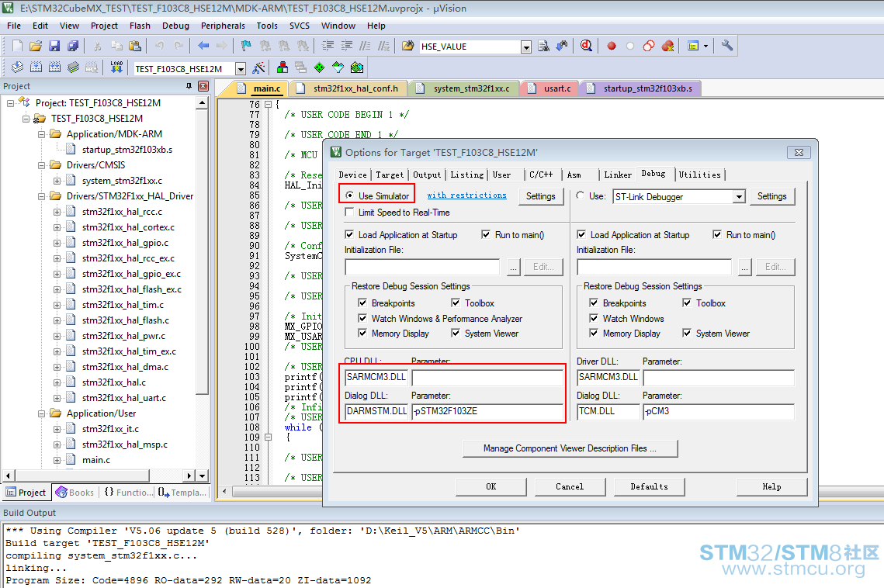Batch build layered icon

[73, 67]
